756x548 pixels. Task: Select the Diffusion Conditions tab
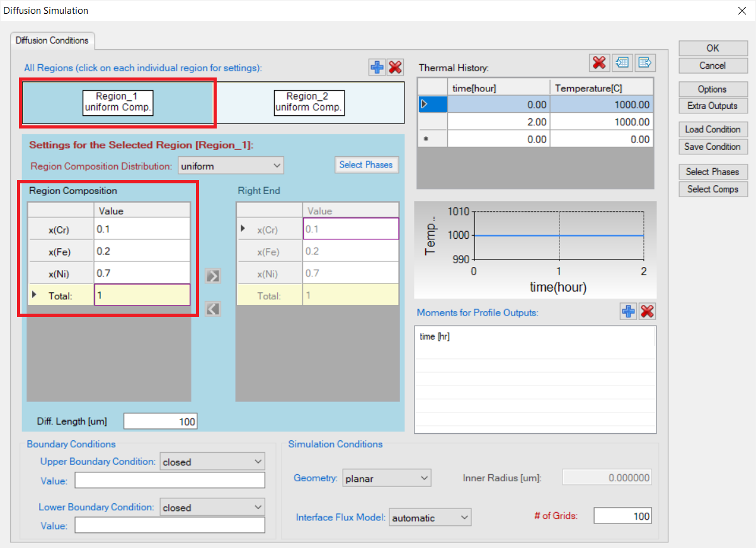point(52,40)
